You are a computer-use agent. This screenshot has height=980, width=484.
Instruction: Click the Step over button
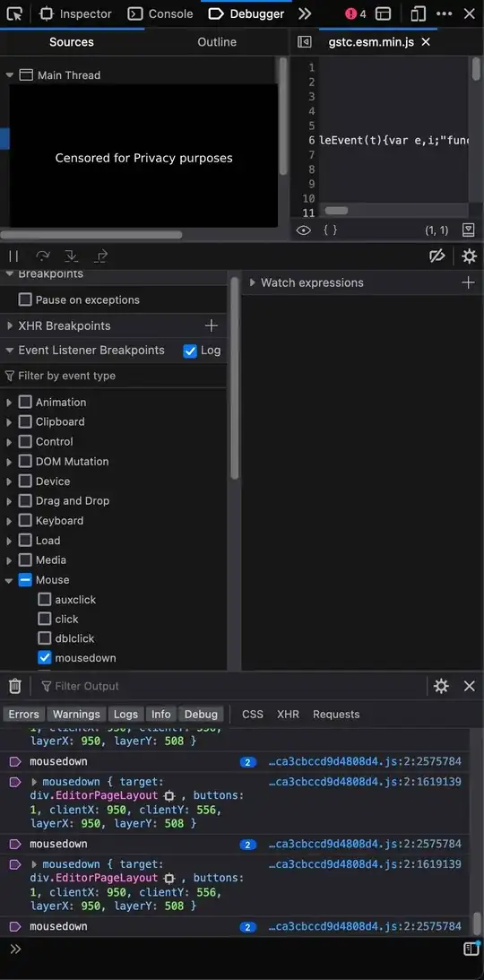point(42,256)
